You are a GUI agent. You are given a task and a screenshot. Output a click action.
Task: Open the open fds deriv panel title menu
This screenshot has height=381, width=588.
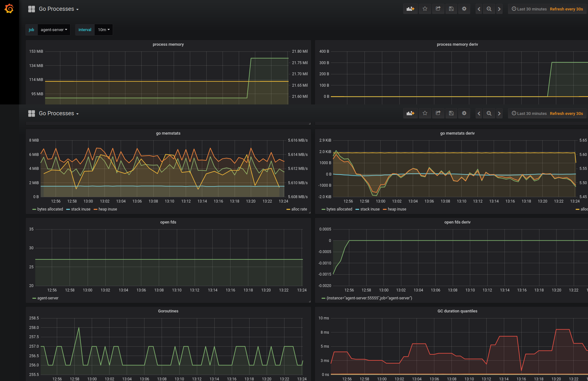pos(457,222)
